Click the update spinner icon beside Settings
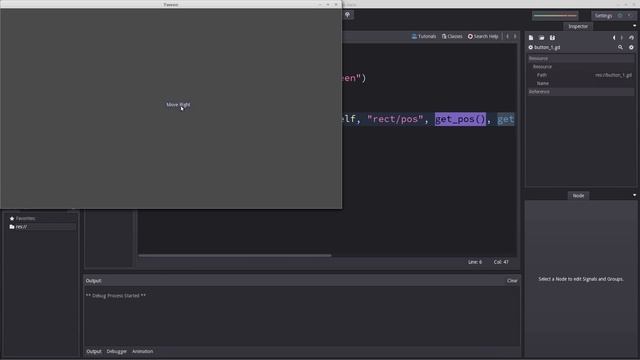The image size is (640, 360). click(x=620, y=16)
